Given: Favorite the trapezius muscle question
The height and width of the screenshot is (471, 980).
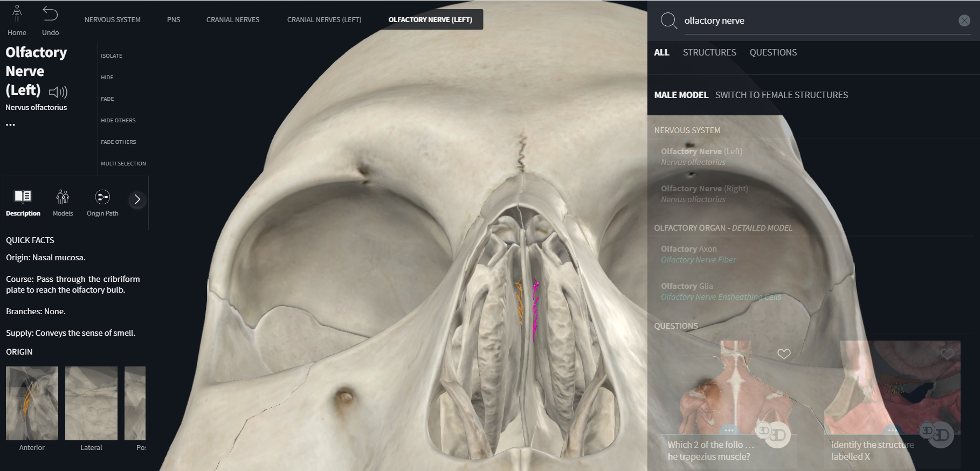Looking at the screenshot, I should pos(784,354).
